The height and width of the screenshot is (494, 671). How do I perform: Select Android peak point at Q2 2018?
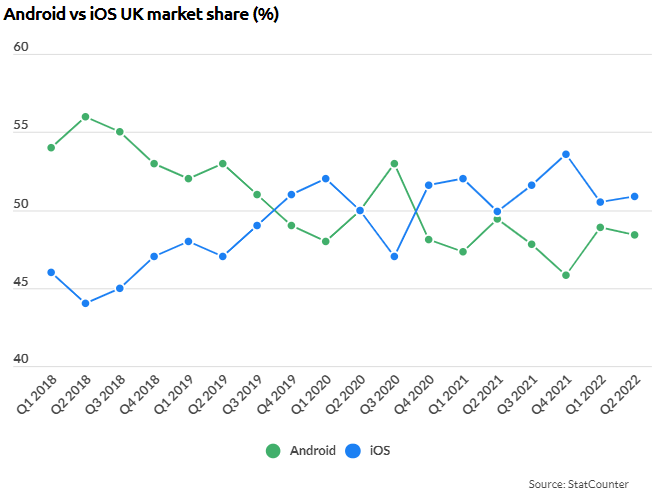click(x=86, y=117)
